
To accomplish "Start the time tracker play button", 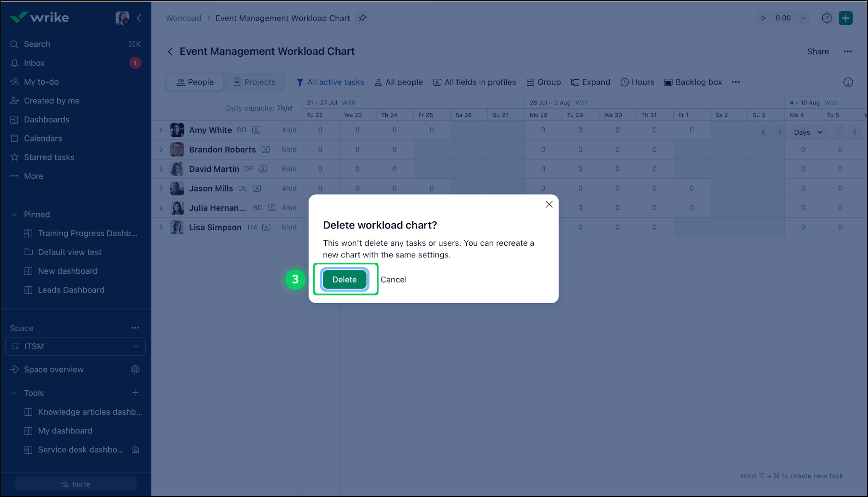I will click(763, 18).
